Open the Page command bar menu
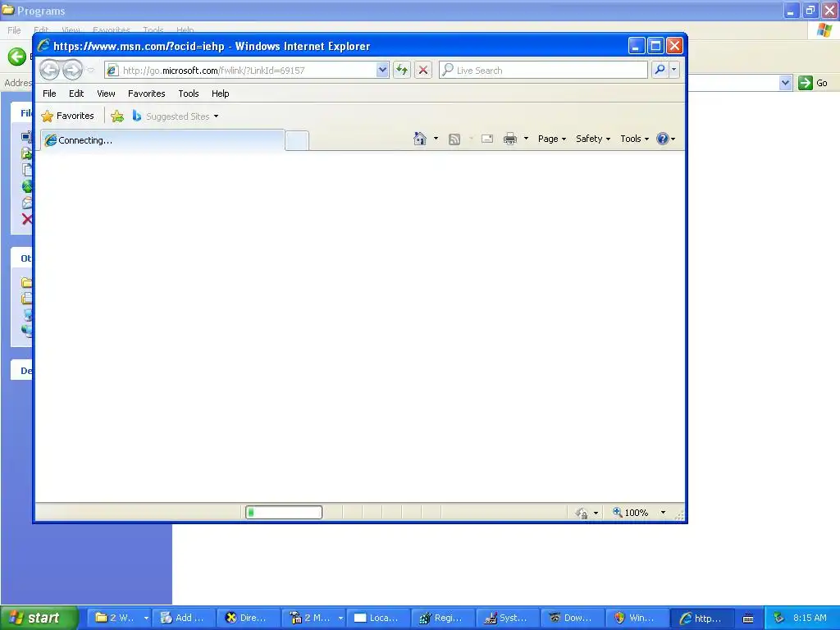This screenshot has height=630, width=840. [552, 139]
